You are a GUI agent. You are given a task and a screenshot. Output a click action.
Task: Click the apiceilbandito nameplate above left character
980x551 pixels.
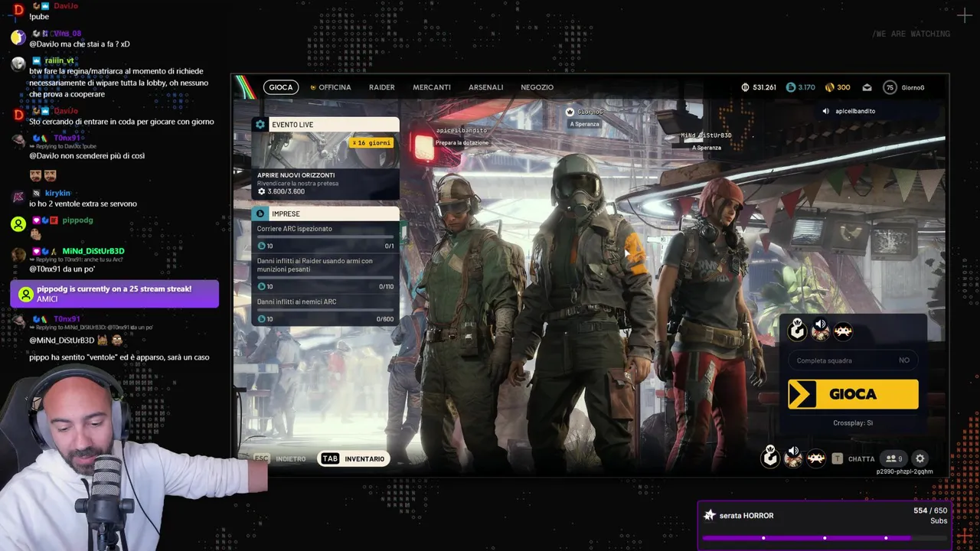[x=462, y=131]
